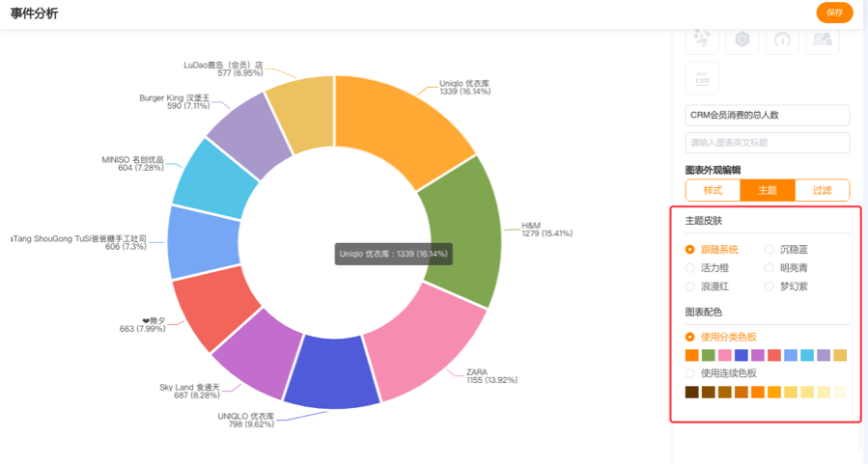Enable 使用连续色板 color palette option
Viewport: 868px width, 464px height.
pyautogui.click(x=690, y=373)
